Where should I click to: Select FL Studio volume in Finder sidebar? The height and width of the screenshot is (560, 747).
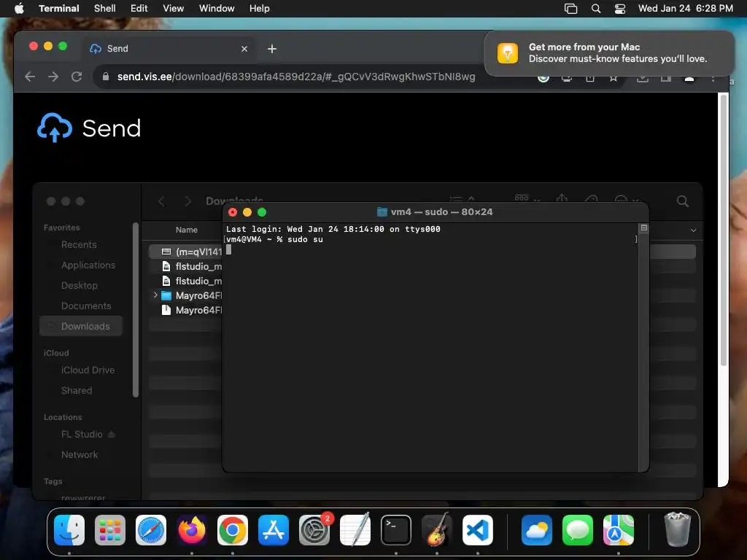point(82,435)
